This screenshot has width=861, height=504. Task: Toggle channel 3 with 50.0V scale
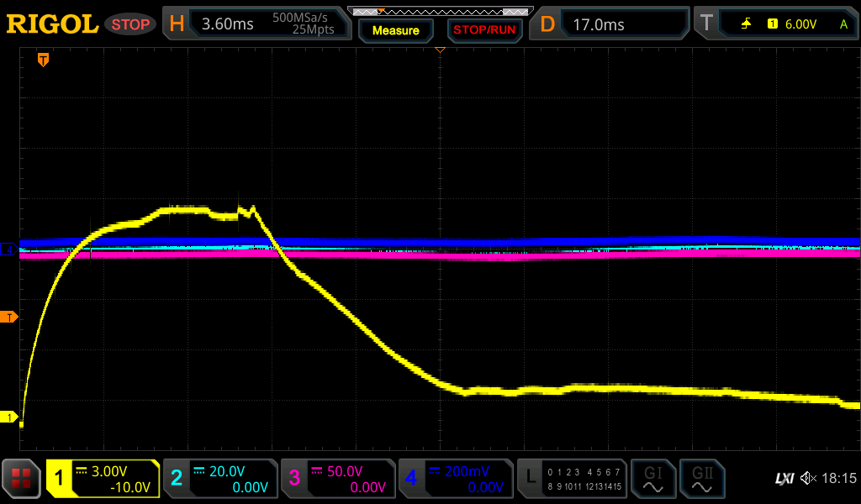coord(338,479)
